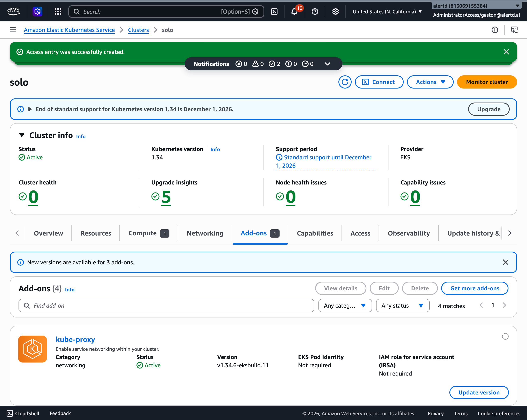Go to previous add-ons page arrow
The image size is (527, 420).
click(x=481, y=305)
